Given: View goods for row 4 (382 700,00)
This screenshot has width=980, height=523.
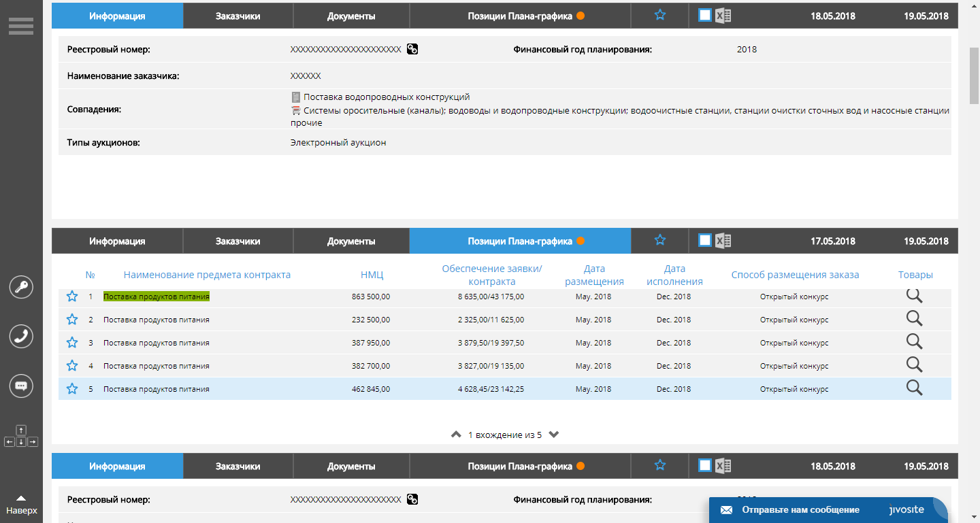Looking at the screenshot, I should point(915,365).
